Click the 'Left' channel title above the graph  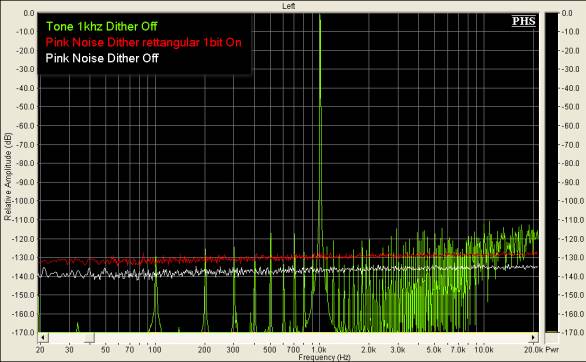289,6
